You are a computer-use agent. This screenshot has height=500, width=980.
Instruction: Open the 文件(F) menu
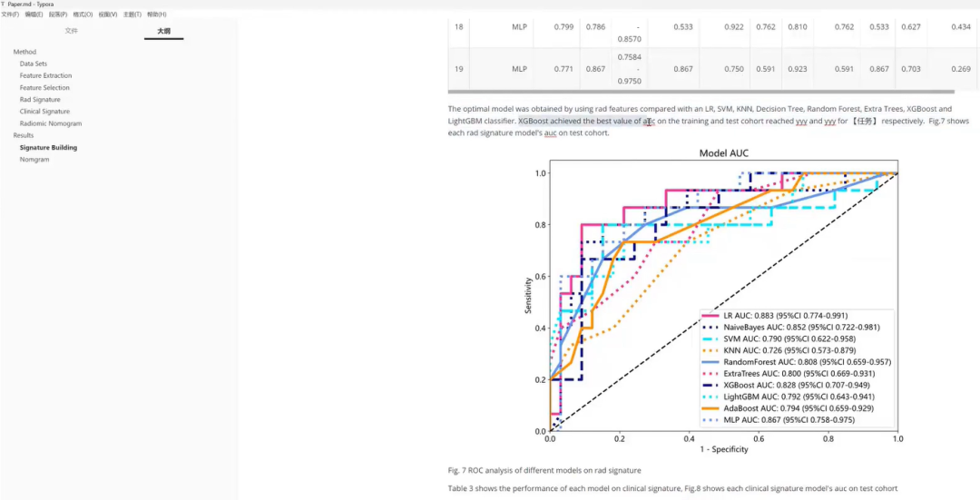click(x=10, y=14)
